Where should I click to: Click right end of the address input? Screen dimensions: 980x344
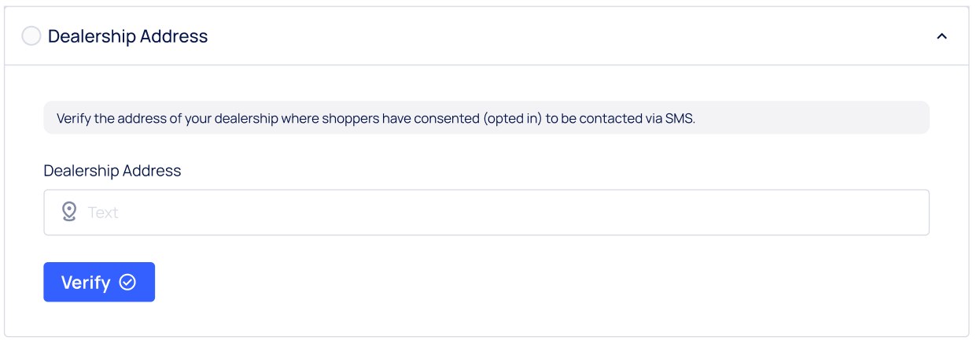click(904, 213)
